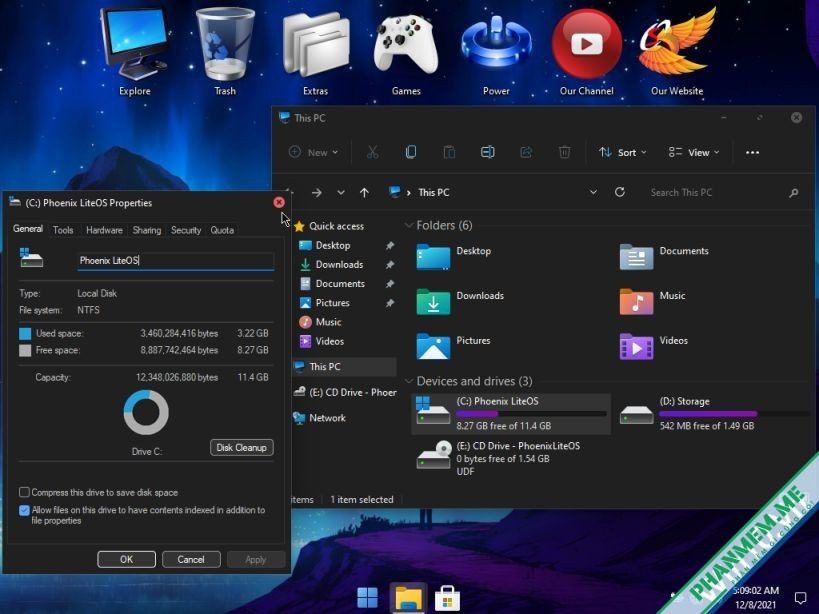
Task: Click the Up arrow navigation button
Action: (364, 193)
